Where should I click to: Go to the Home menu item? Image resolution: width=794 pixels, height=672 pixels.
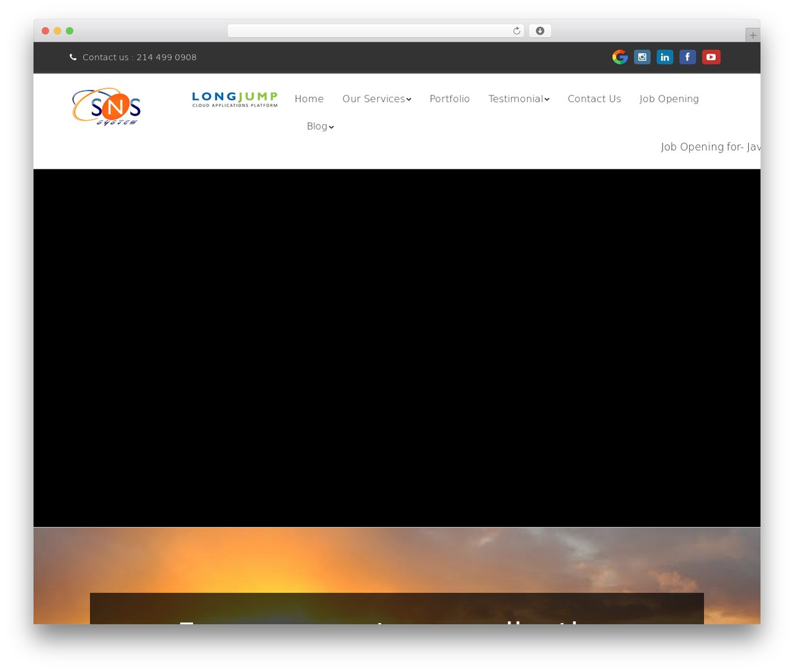[x=309, y=99]
